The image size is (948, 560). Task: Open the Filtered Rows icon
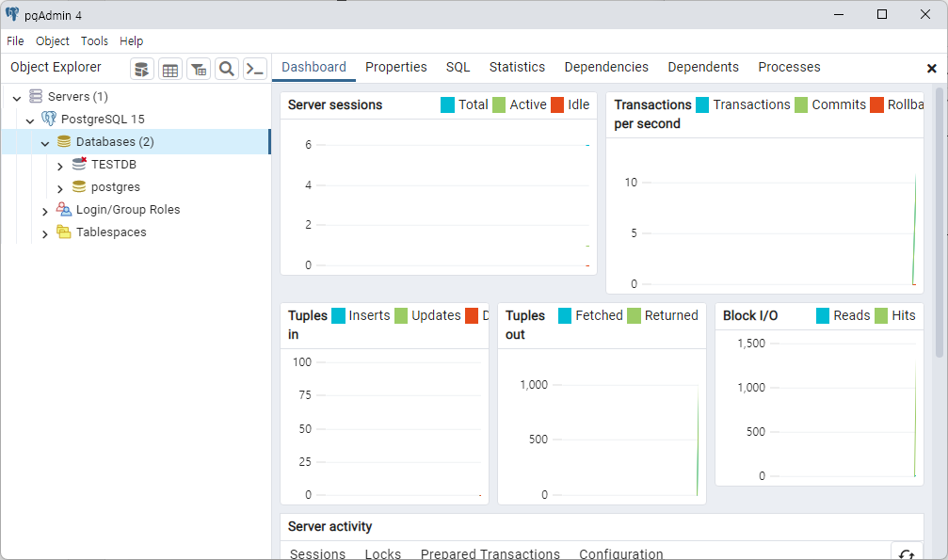point(199,70)
